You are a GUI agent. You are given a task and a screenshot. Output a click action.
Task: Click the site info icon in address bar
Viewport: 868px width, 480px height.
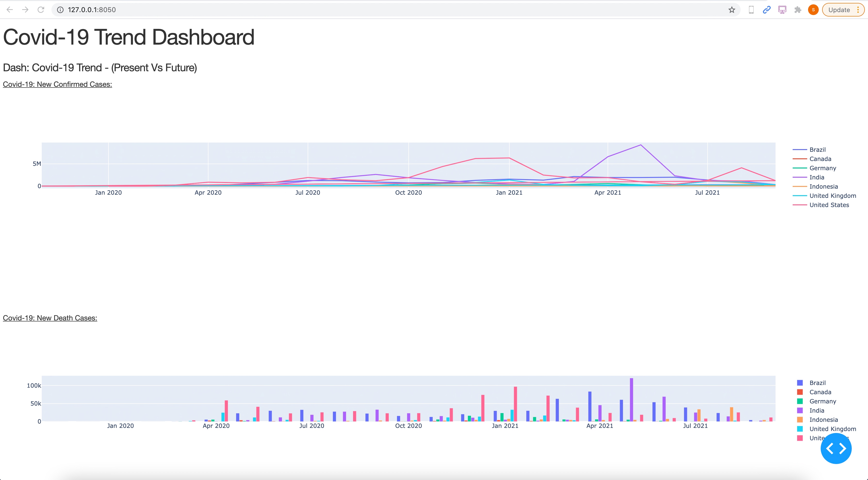60,10
